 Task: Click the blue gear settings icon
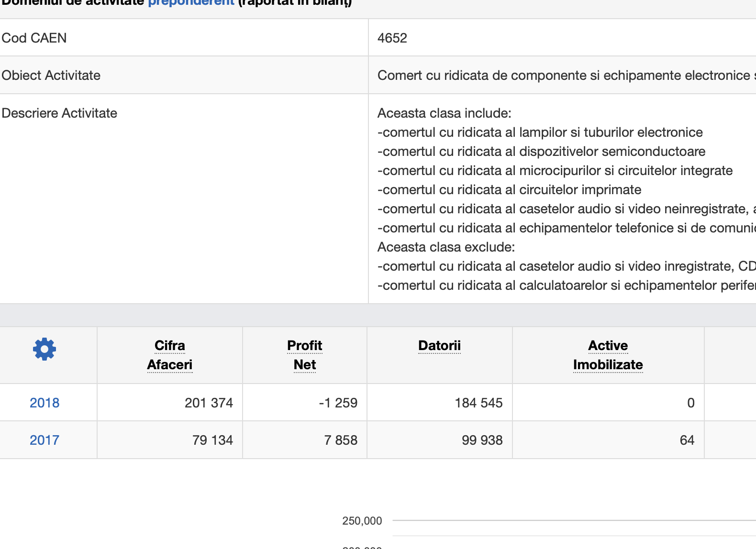[x=44, y=350]
